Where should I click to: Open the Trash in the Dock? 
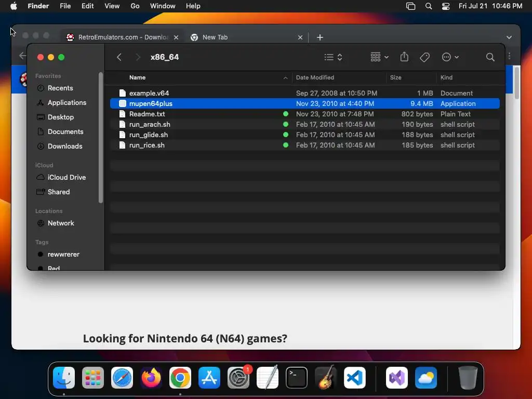pyautogui.click(x=468, y=378)
